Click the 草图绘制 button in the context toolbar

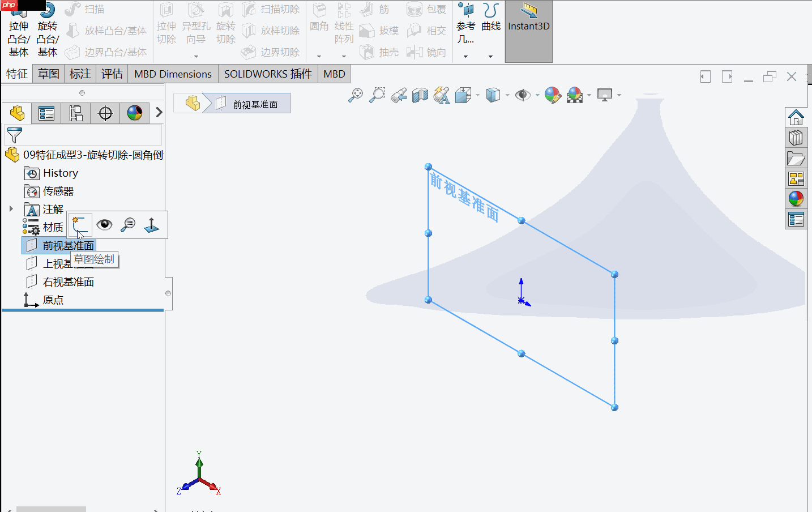pyautogui.click(x=80, y=224)
